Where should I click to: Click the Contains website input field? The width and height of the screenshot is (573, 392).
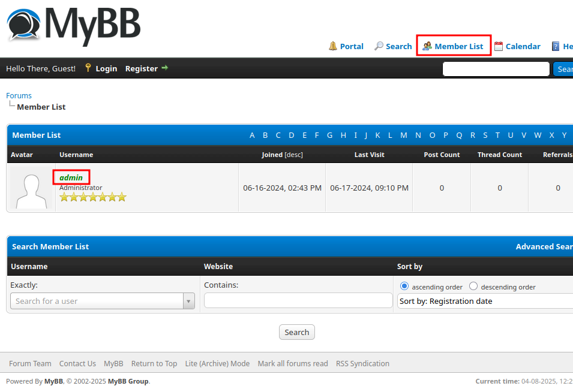point(298,300)
